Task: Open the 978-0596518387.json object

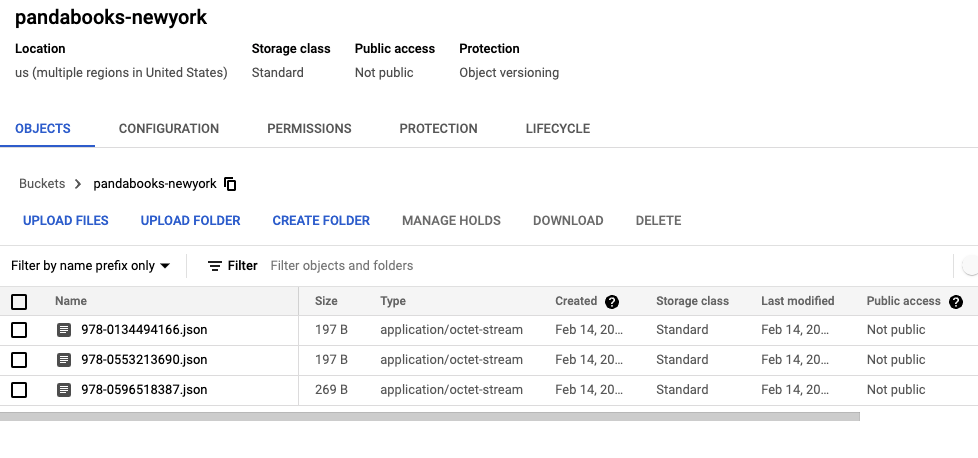Action: click(144, 390)
